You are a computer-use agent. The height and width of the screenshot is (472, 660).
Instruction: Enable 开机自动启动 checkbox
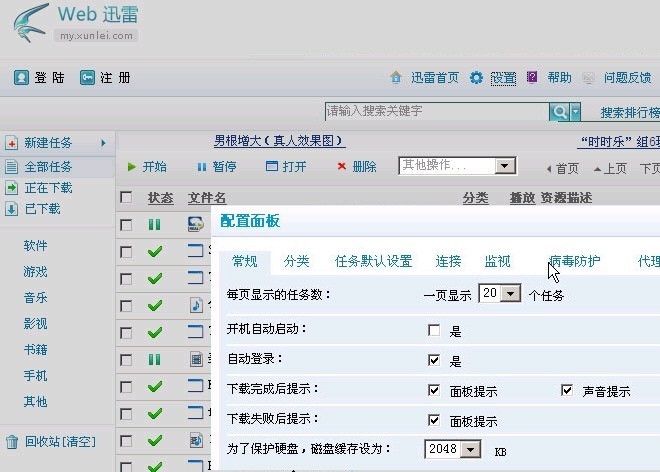pyautogui.click(x=434, y=330)
